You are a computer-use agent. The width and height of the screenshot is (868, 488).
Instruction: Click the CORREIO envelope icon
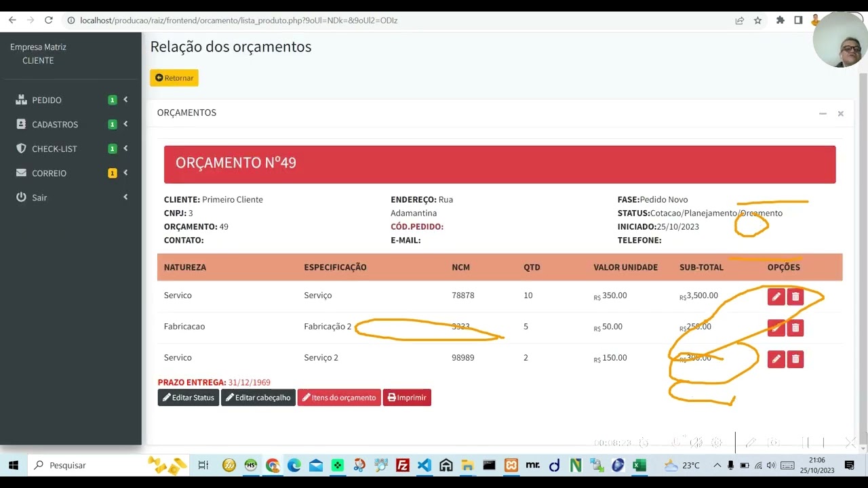[21, 173]
